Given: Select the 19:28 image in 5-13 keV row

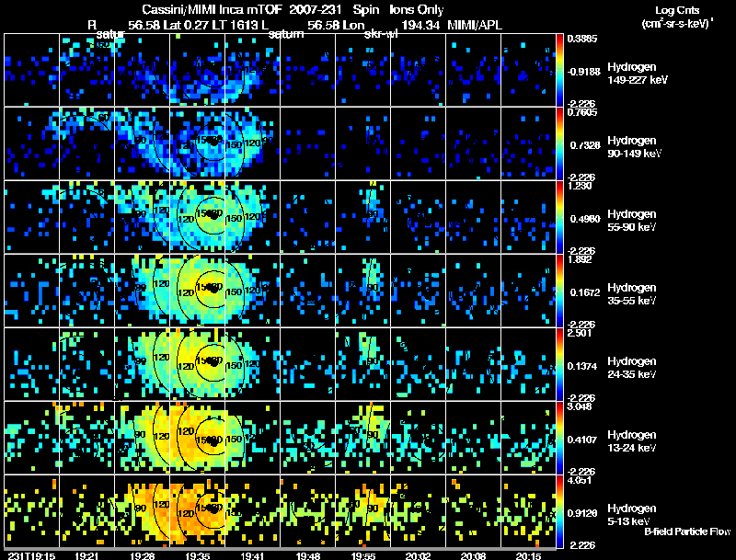Looking at the screenshot, I should point(142,511).
